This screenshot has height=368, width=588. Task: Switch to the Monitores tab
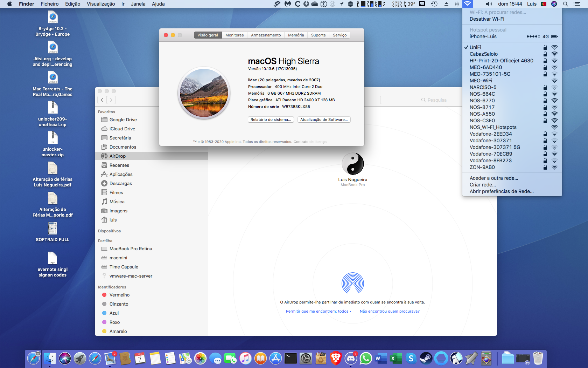pyautogui.click(x=234, y=35)
